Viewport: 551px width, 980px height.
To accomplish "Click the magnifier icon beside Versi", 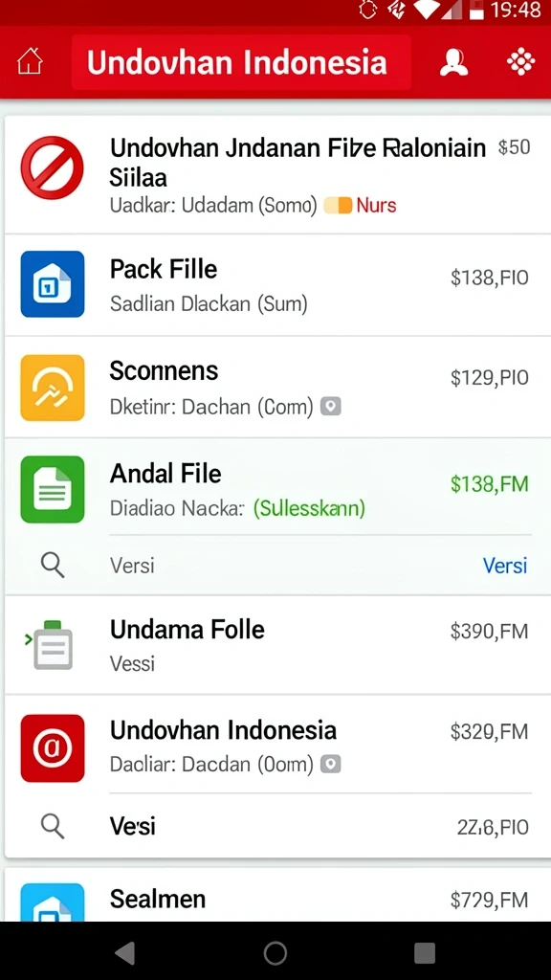I will 53,566.
